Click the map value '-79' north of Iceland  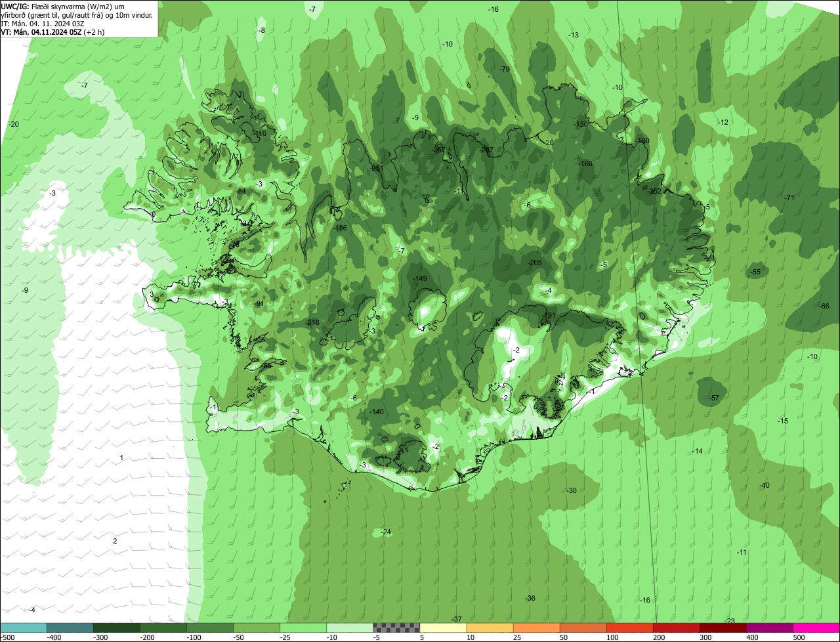click(x=504, y=69)
